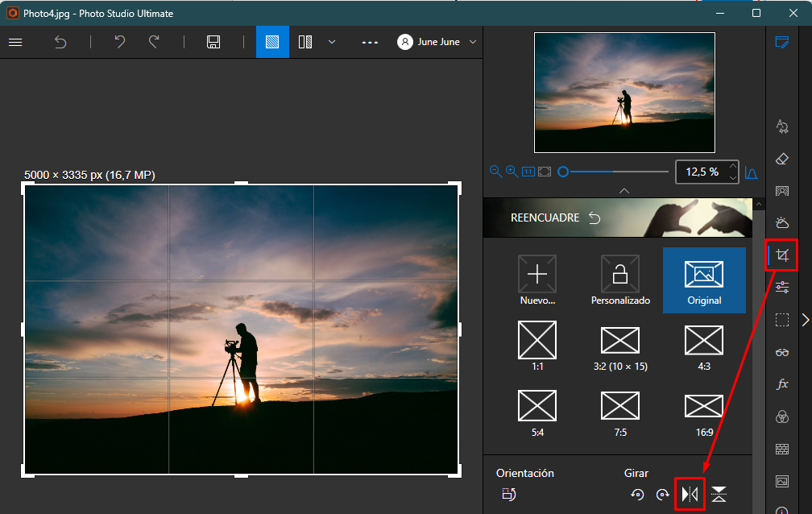Rotate the image counterclockwise
This screenshot has width=812, height=514.
(637, 495)
